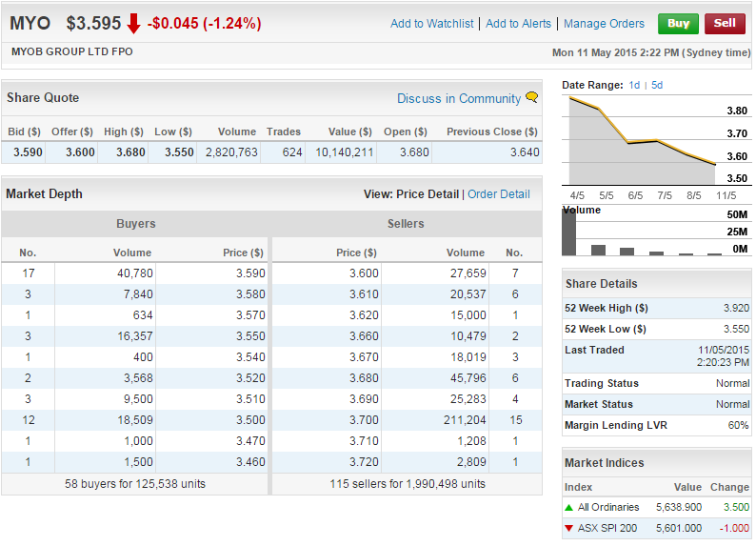Click the Discuss in Community speech bubble icon
Viewport: 756px width, 546px height.
532,97
